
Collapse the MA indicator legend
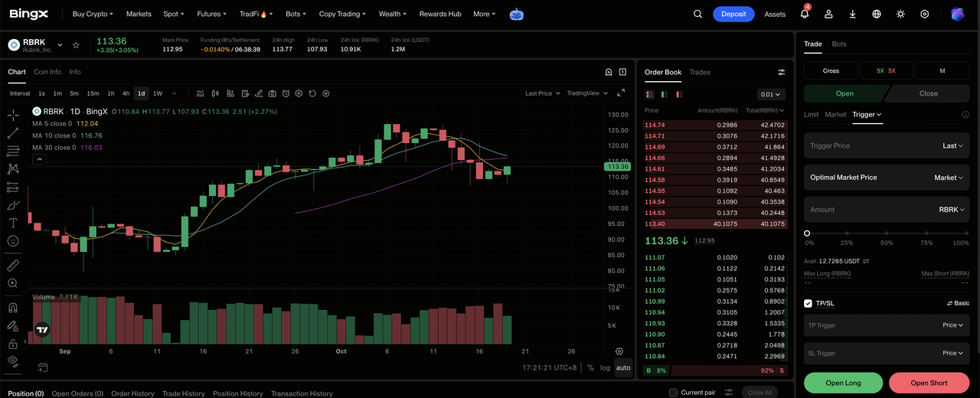click(x=40, y=159)
